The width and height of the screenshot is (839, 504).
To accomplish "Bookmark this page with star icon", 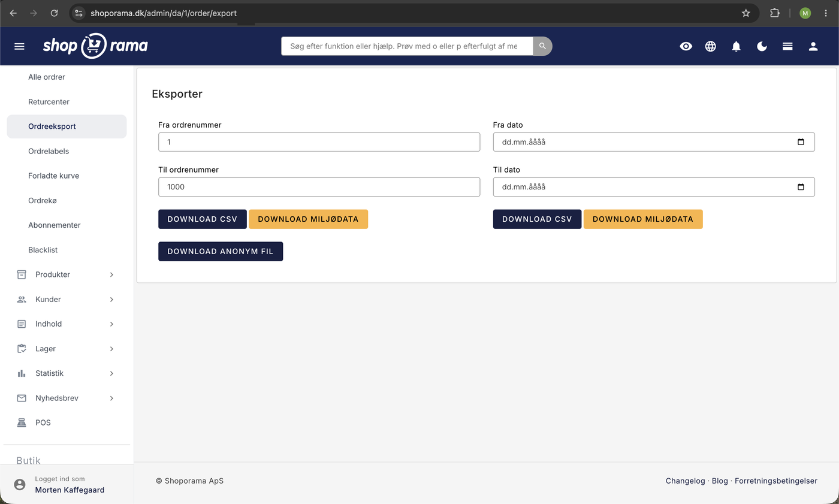I will click(746, 13).
